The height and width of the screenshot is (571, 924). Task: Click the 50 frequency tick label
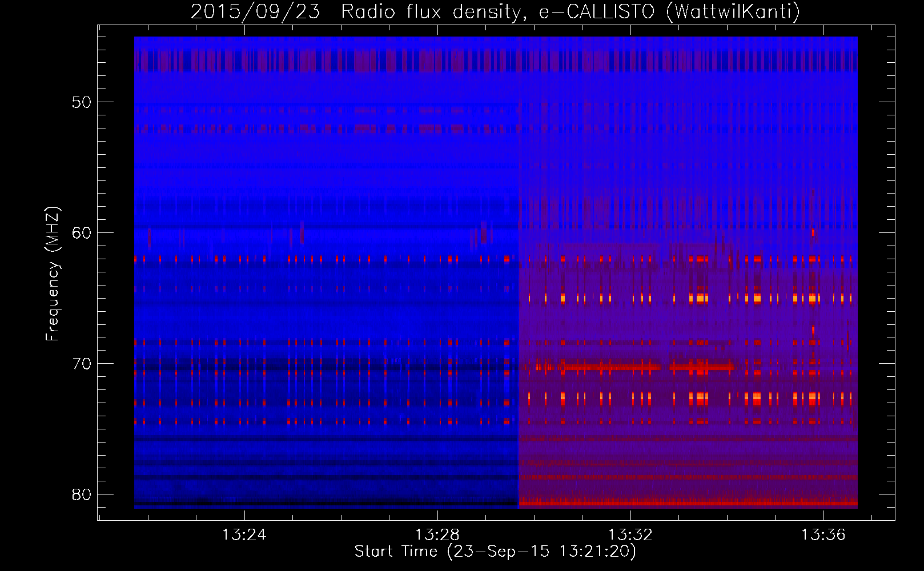tap(82, 103)
